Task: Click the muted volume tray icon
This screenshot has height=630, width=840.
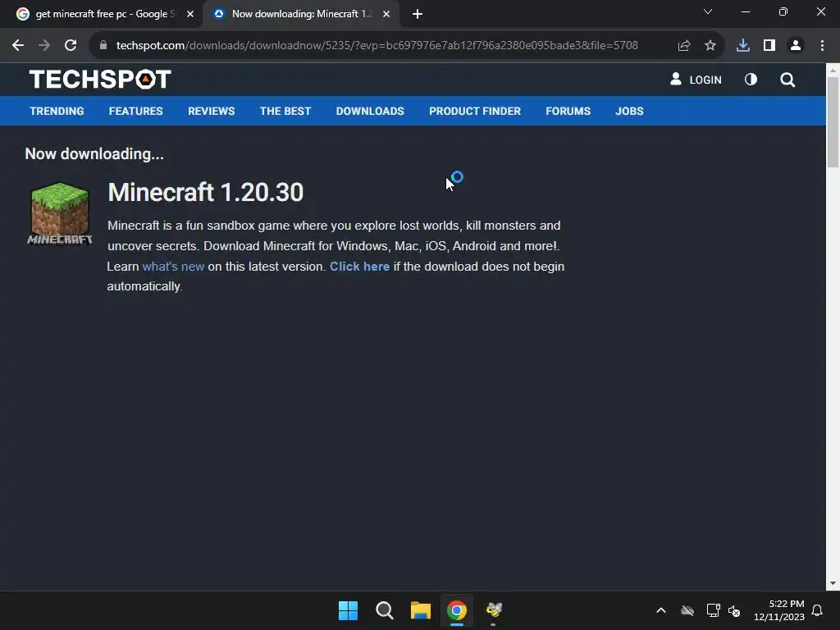Action: click(734, 610)
